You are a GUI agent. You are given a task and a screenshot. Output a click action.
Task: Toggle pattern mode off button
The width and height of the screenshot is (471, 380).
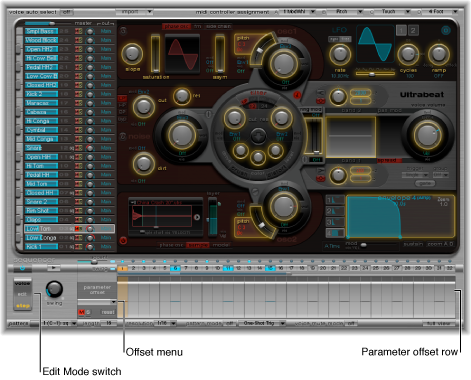tap(230, 323)
